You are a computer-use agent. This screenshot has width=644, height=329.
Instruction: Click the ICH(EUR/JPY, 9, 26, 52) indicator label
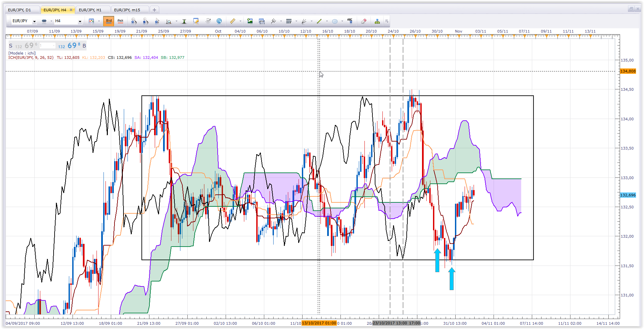point(31,57)
